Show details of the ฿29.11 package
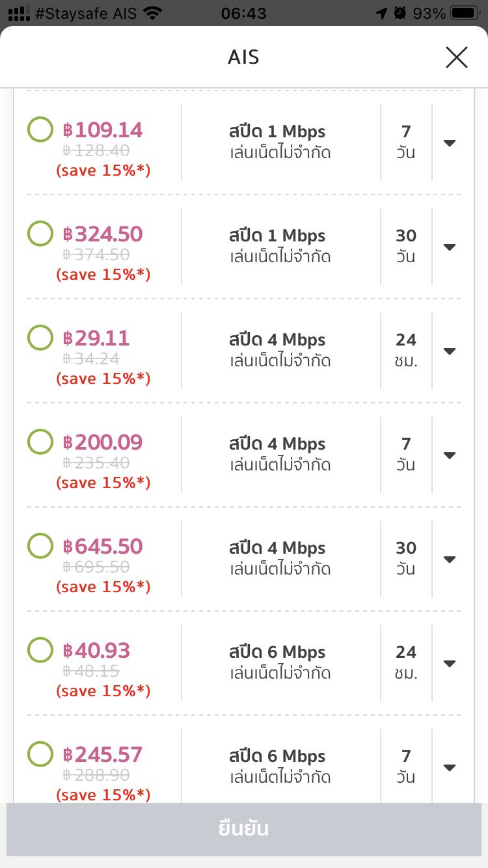 [x=449, y=351]
